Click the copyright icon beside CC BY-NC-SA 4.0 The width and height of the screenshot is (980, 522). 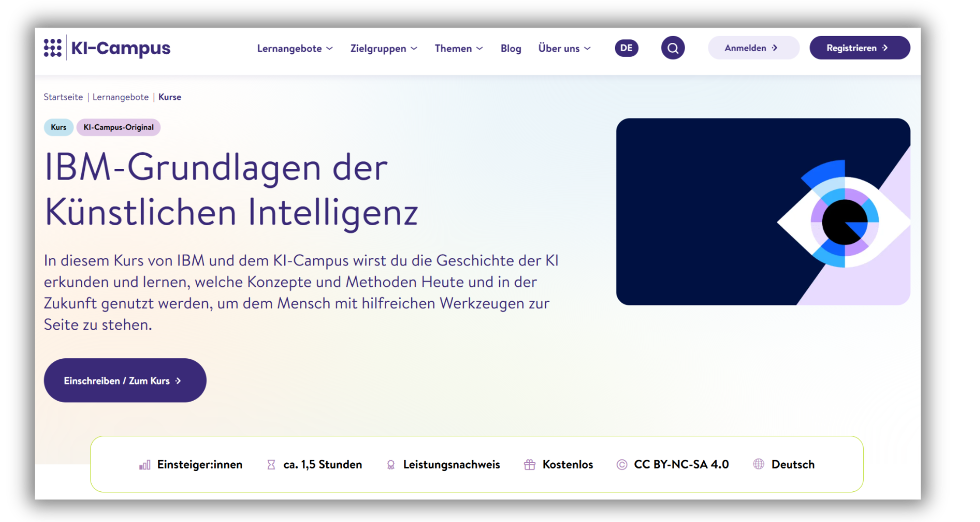point(622,464)
